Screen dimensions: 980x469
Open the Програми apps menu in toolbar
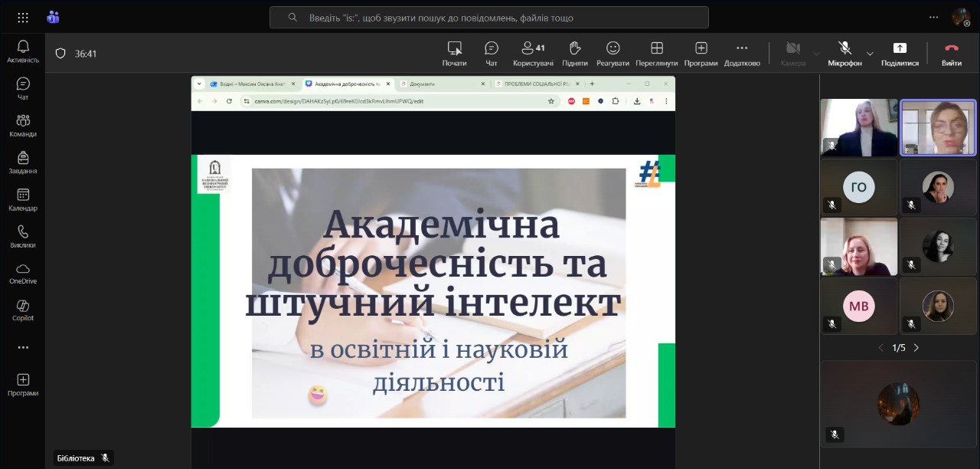[701, 53]
